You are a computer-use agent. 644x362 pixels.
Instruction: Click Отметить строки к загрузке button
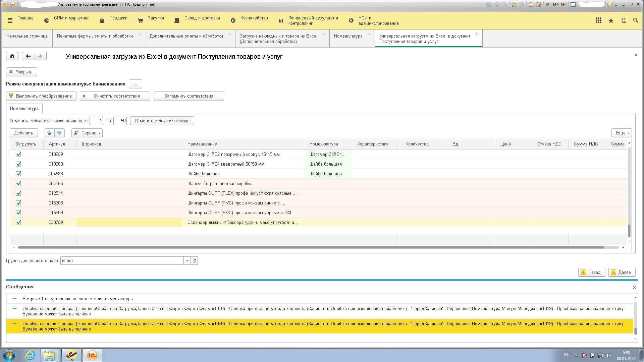click(x=162, y=121)
